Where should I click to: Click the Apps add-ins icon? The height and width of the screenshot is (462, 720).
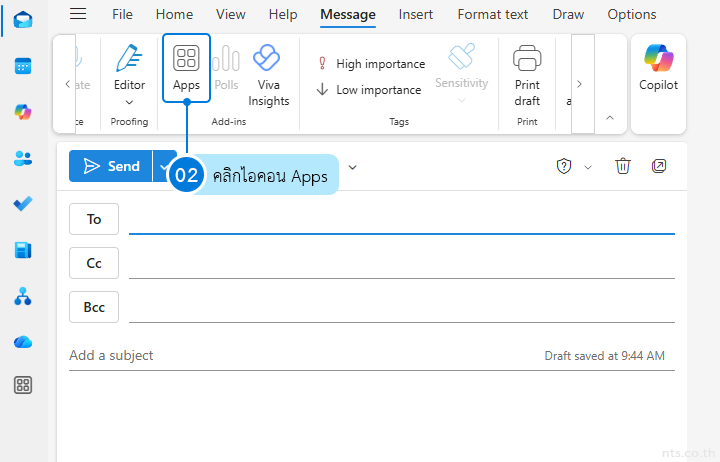coord(186,68)
